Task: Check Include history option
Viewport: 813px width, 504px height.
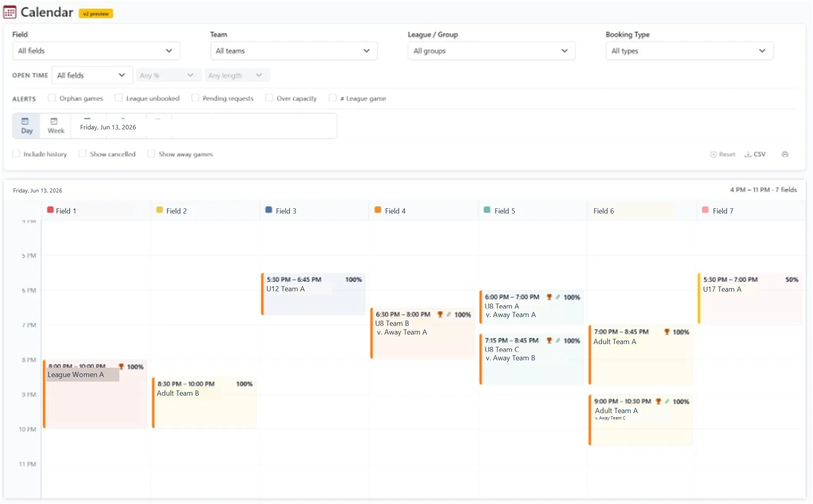Action: [x=16, y=154]
